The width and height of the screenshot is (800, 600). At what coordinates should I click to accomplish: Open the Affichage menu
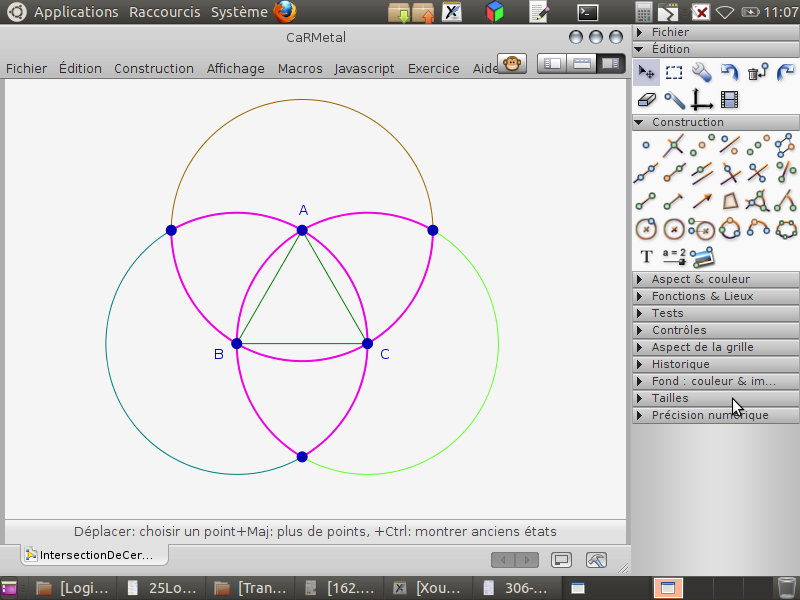point(235,68)
